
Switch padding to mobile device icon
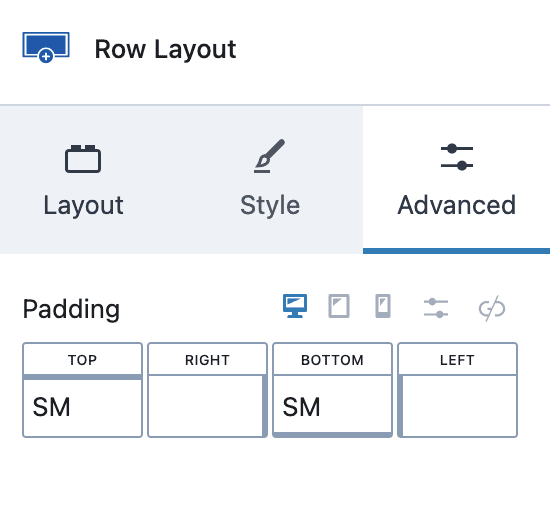(x=383, y=306)
